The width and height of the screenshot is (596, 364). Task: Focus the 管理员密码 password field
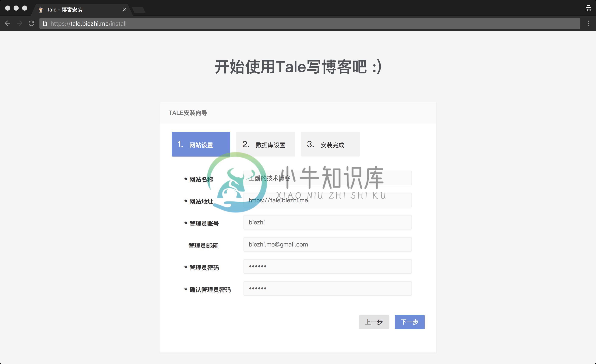[x=327, y=266]
